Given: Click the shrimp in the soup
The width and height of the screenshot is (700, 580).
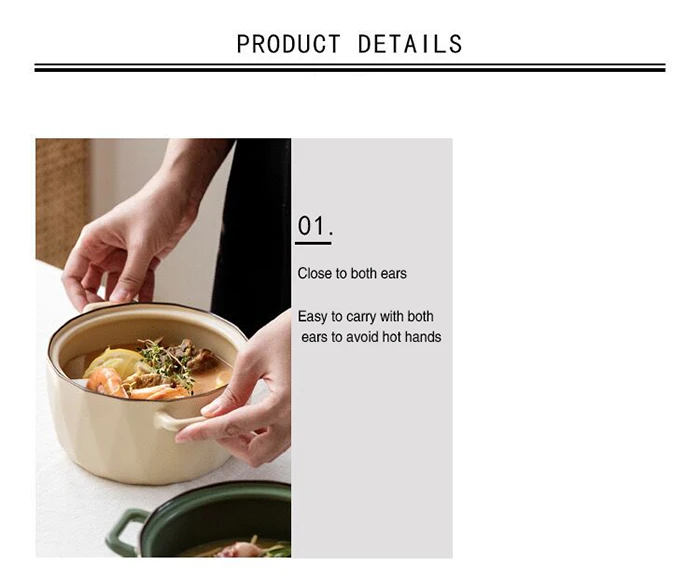Looking at the screenshot, I should [107, 382].
